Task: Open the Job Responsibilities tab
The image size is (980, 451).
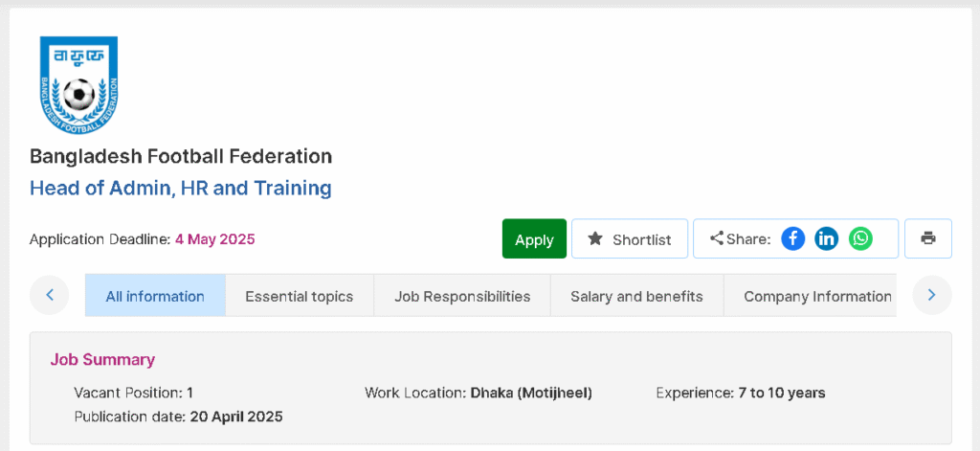Action: (x=462, y=296)
